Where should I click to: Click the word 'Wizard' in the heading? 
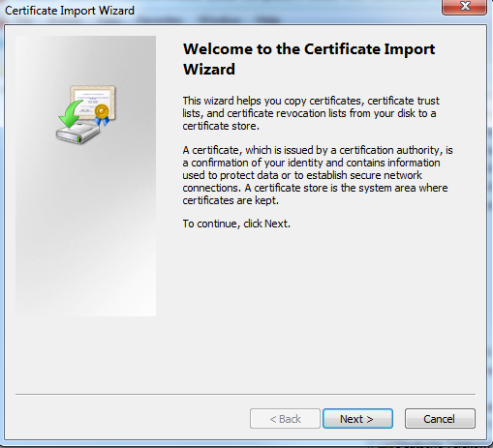[x=209, y=70]
